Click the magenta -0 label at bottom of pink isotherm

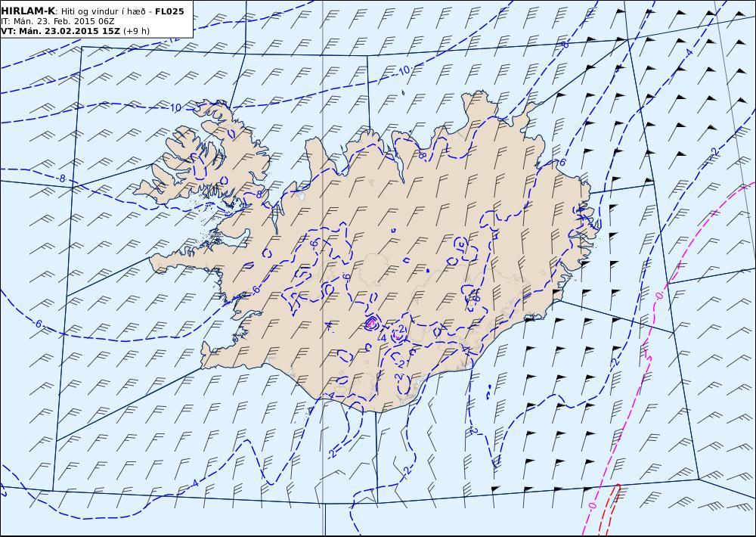pyautogui.click(x=592, y=506)
